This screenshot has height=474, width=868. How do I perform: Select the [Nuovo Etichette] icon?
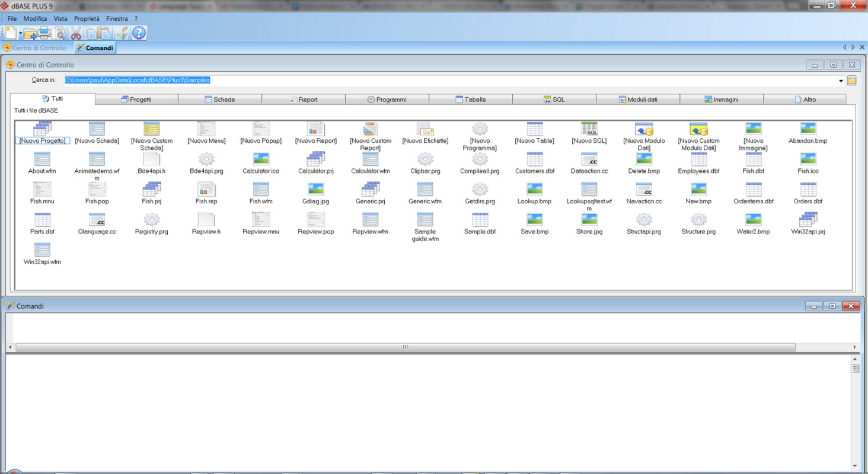(x=425, y=129)
